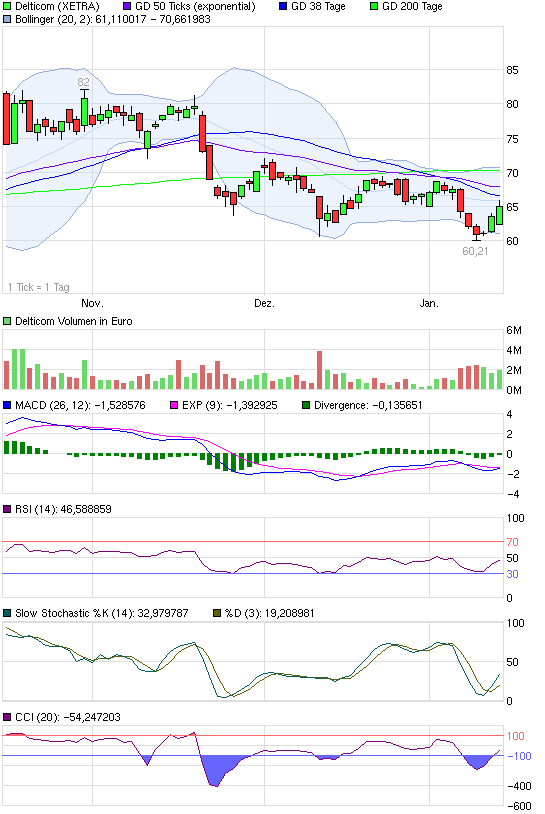This screenshot has height=814, width=545.
Task: Click the 'Divergence: -0,135651' text
Action: 369,405
